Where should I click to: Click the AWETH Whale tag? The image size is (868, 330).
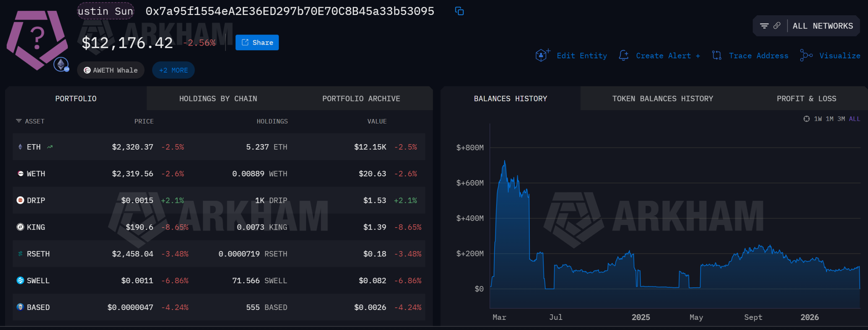pyautogui.click(x=111, y=70)
